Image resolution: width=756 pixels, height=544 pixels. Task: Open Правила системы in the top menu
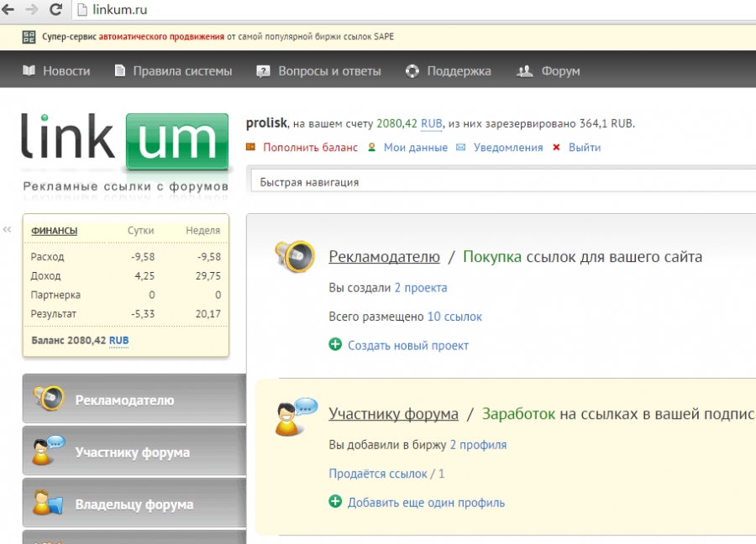click(x=173, y=71)
